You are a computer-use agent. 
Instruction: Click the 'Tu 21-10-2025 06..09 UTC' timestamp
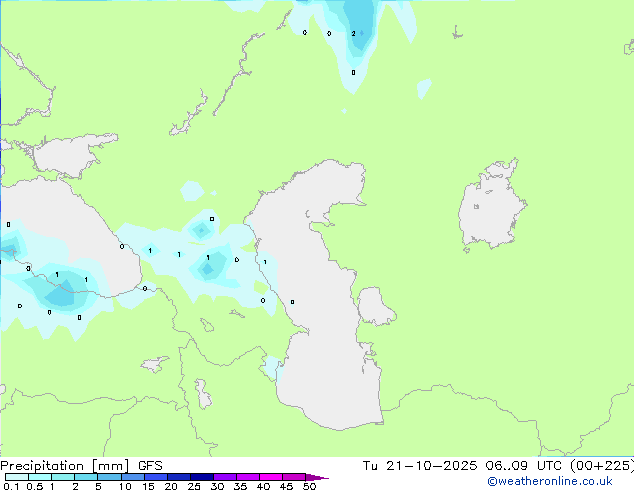(x=464, y=466)
